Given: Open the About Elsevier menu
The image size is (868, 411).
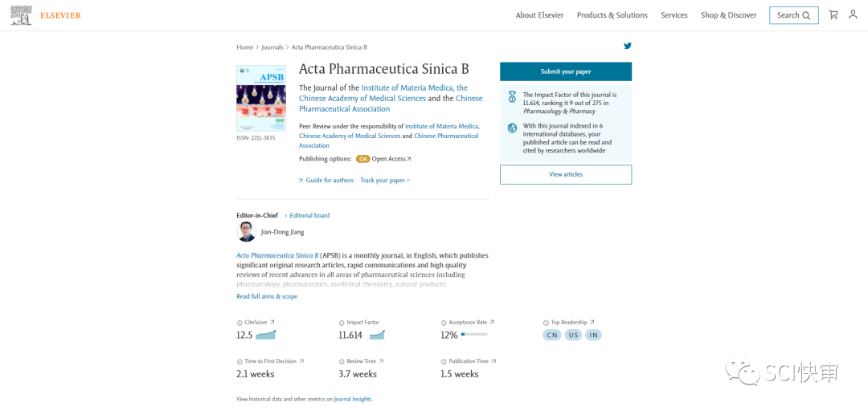Looking at the screenshot, I should click(x=539, y=15).
